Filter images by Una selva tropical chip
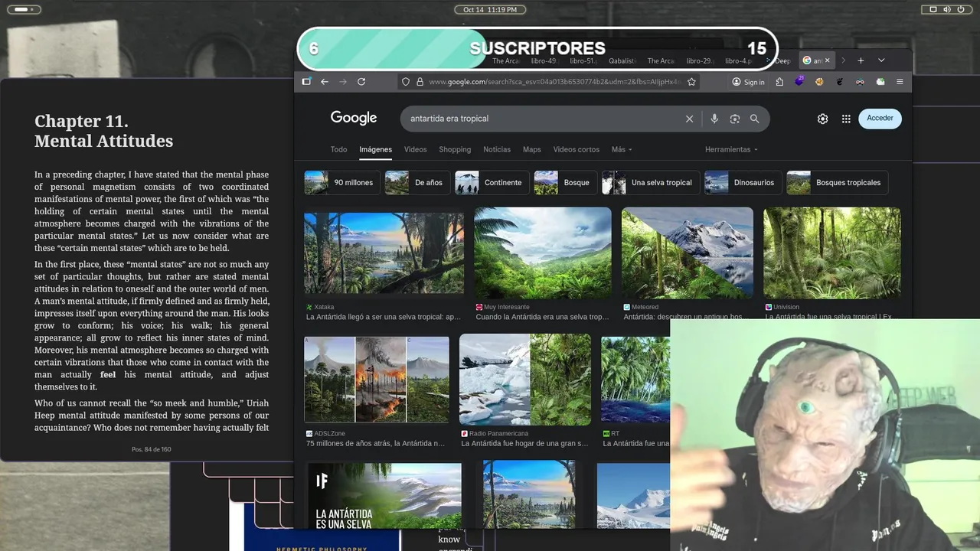Image resolution: width=980 pixels, height=551 pixels. (650, 183)
